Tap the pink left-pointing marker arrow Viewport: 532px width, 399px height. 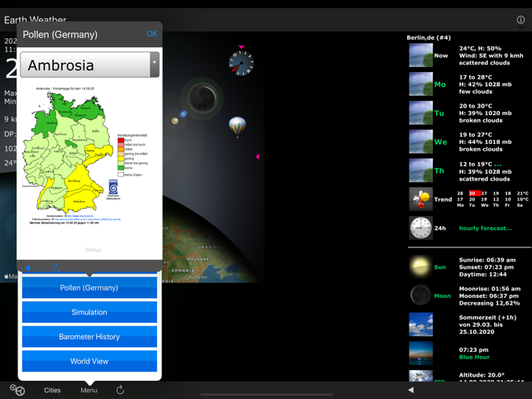point(257,156)
